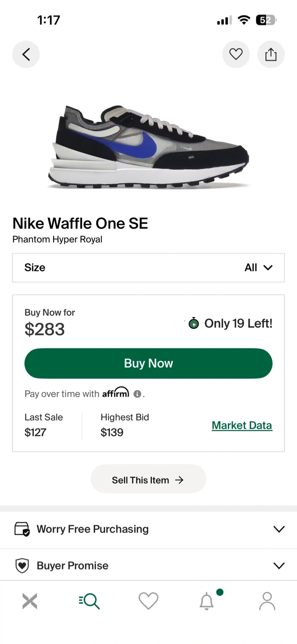This screenshot has width=297, height=644.
Task: Favorite this shoe with the heart icon
Action: click(236, 55)
